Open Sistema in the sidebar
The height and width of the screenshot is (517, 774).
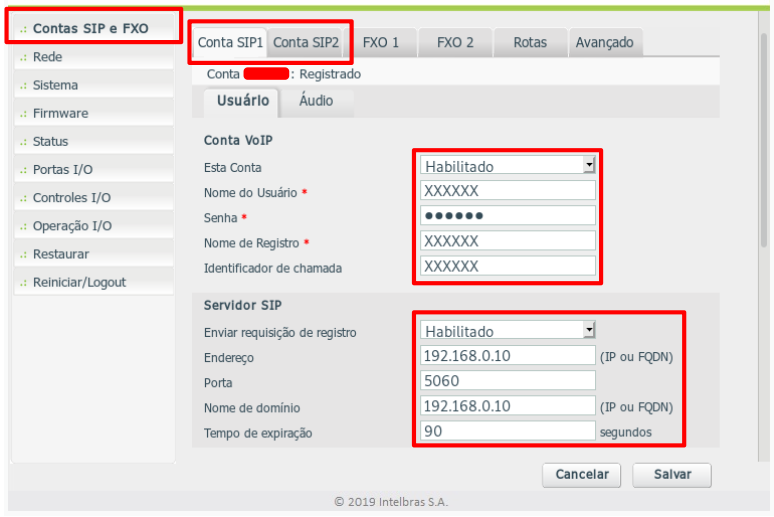point(54,85)
